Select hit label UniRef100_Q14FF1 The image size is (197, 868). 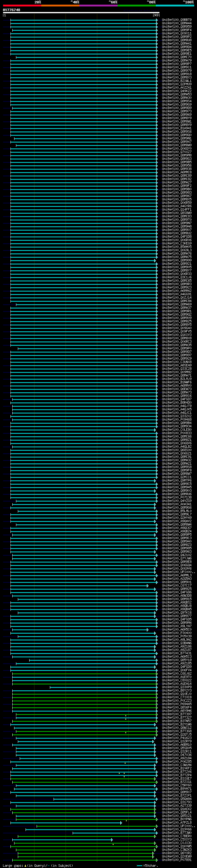tap(177, 210)
